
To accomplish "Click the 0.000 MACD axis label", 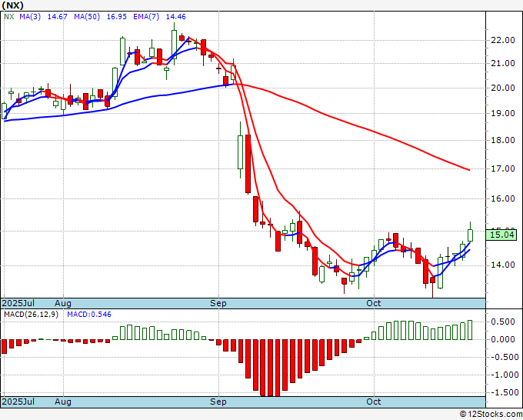I will 503,339.
